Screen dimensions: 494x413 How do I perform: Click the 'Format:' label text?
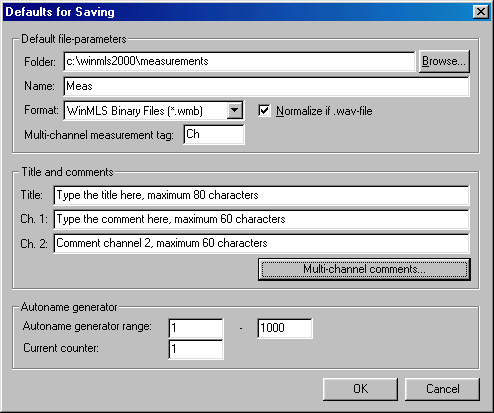(x=41, y=110)
